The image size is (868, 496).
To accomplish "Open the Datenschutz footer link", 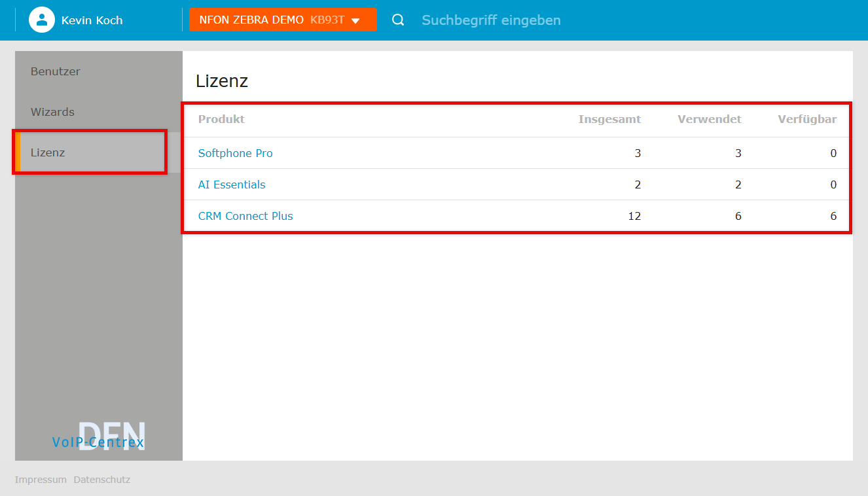I will (101, 480).
